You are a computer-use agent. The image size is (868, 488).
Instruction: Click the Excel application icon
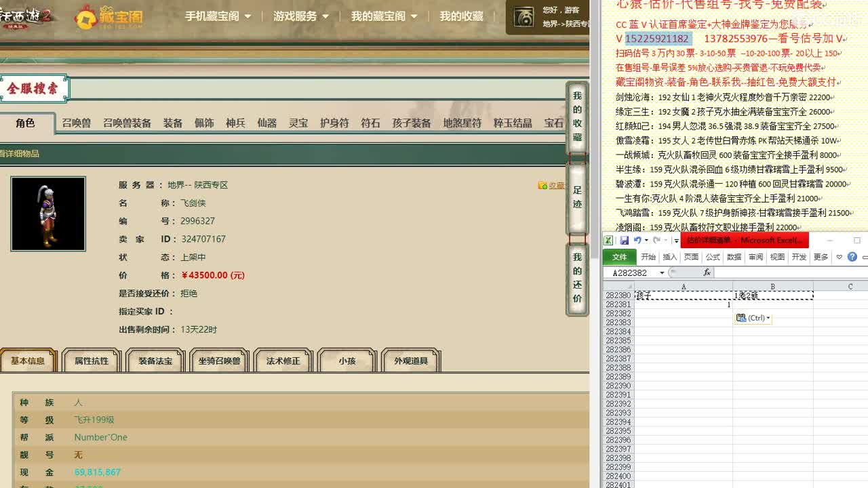point(608,240)
